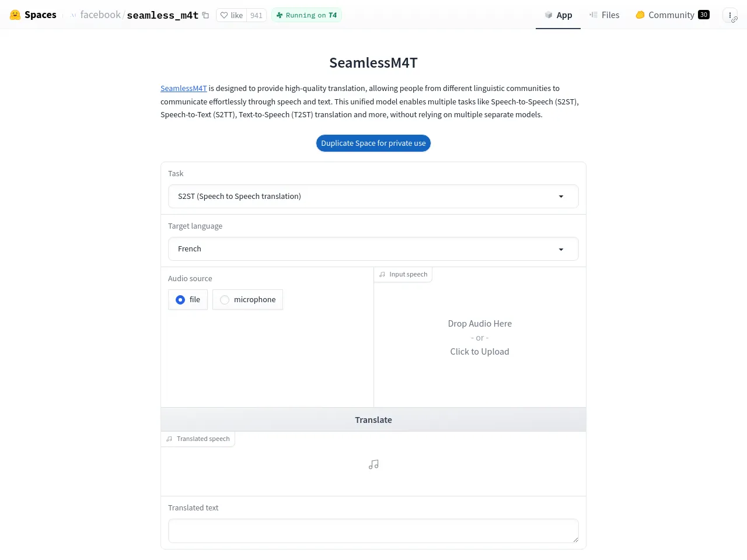
Task: Copy the space name with the copy icon
Action: (x=205, y=15)
